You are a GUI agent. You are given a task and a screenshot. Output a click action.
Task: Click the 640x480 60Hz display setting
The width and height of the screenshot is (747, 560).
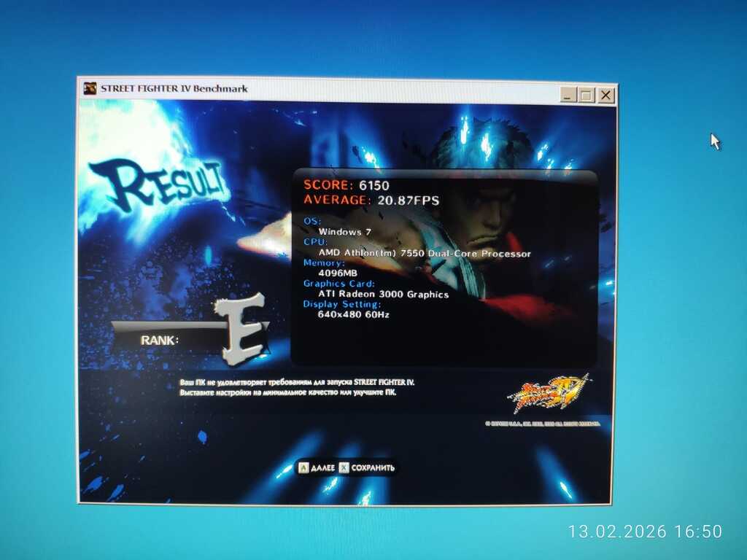(x=354, y=314)
